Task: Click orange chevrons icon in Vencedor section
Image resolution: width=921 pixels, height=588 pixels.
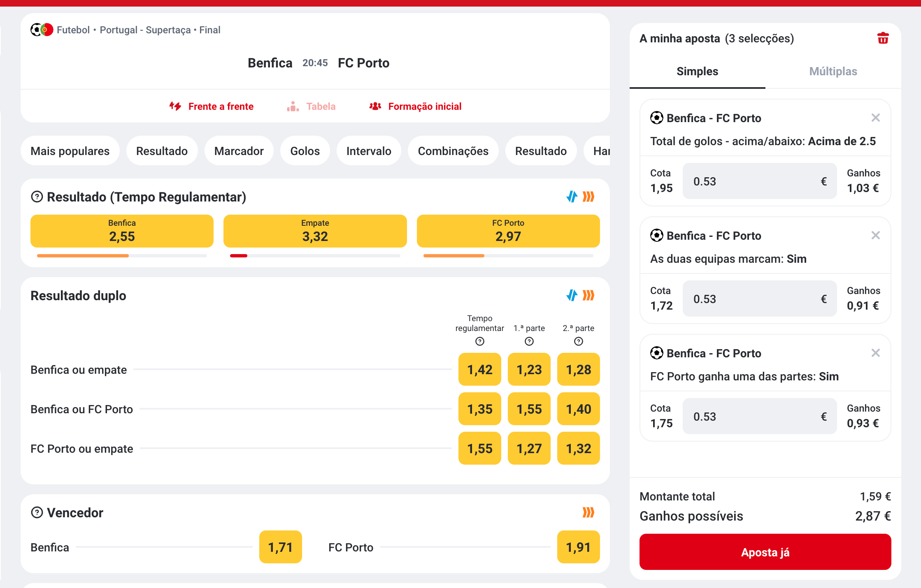Action: coord(588,513)
